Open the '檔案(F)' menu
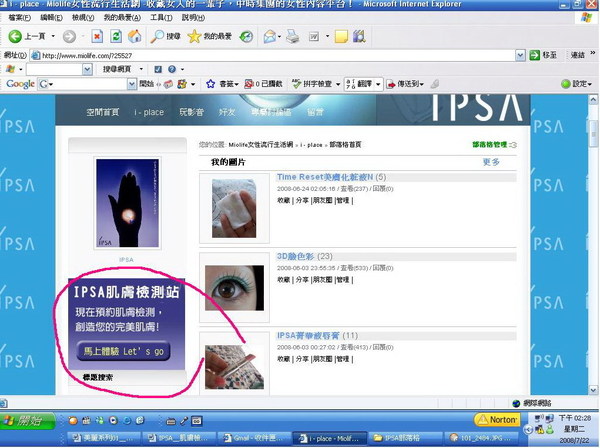The height and width of the screenshot is (448, 600). coord(20,18)
